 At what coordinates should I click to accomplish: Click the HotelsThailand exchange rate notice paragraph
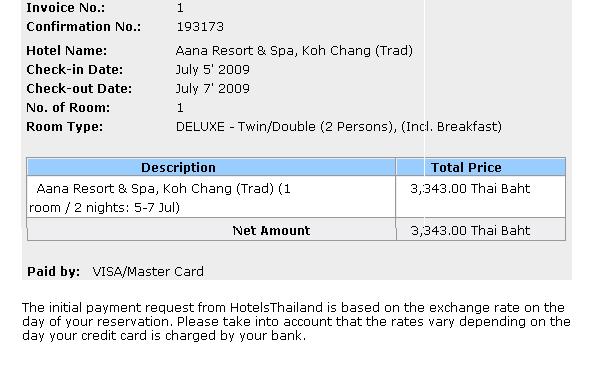click(x=296, y=321)
